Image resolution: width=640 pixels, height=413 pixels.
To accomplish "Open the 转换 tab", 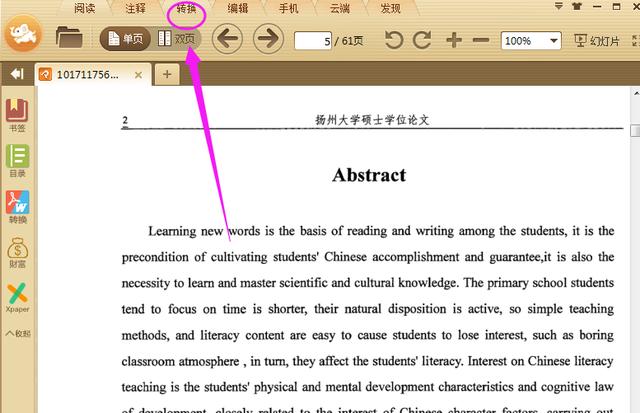I will pyautogui.click(x=186, y=8).
